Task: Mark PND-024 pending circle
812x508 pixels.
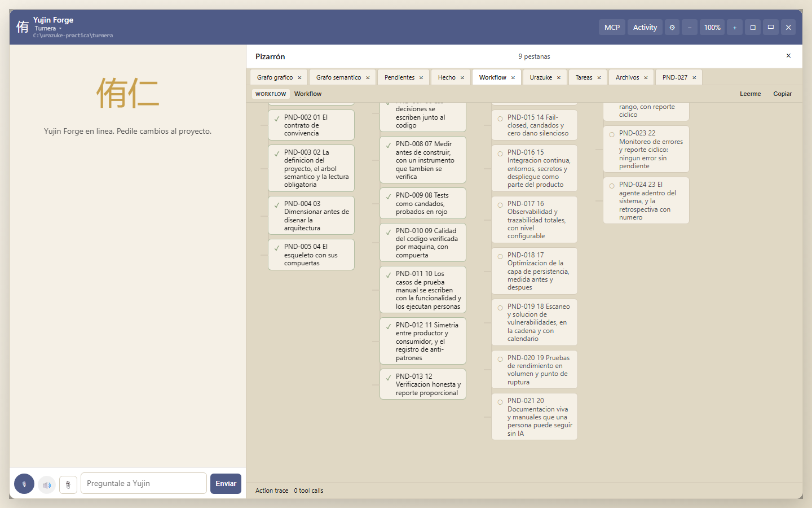Action: [612, 186]
